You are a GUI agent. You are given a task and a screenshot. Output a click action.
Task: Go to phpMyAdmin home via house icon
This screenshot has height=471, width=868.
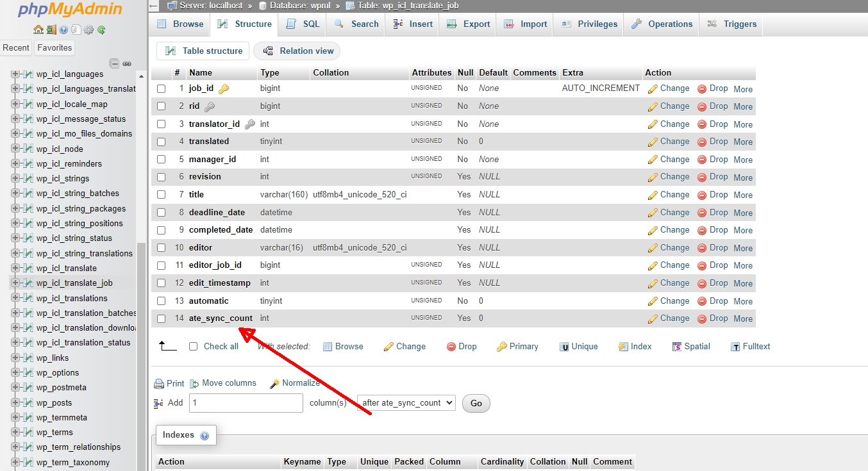38,29
